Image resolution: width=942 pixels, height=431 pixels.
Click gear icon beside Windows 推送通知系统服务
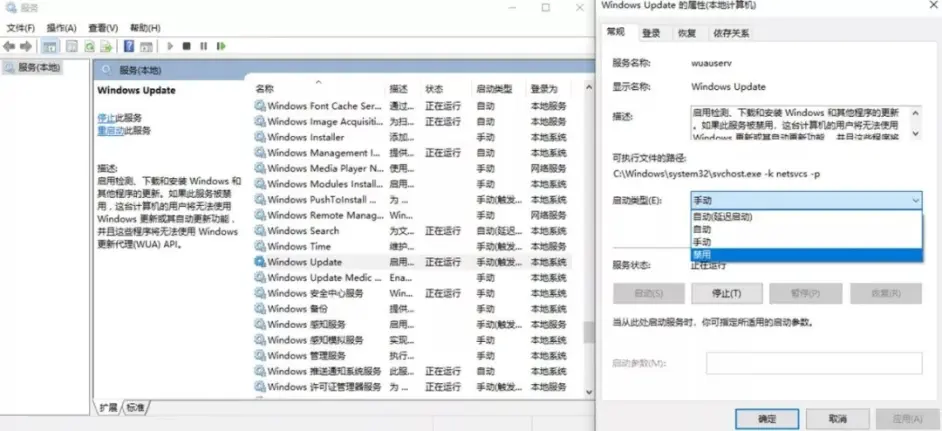[x=260, y=371]
